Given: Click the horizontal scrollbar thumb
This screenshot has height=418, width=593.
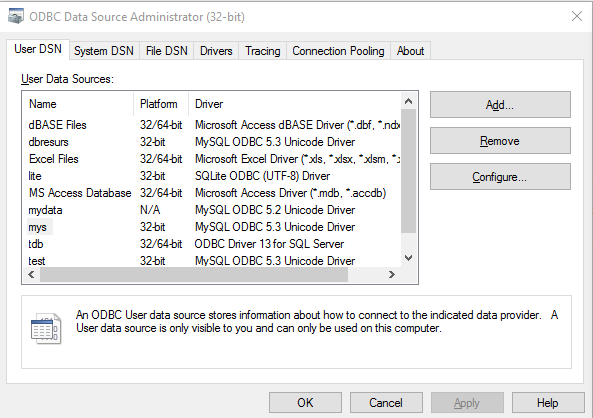Looking at the screenshot, I should (194, 274).
